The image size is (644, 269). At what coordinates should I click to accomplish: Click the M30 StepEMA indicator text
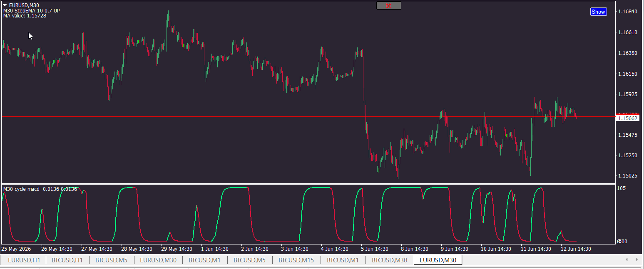coord(32,10)
